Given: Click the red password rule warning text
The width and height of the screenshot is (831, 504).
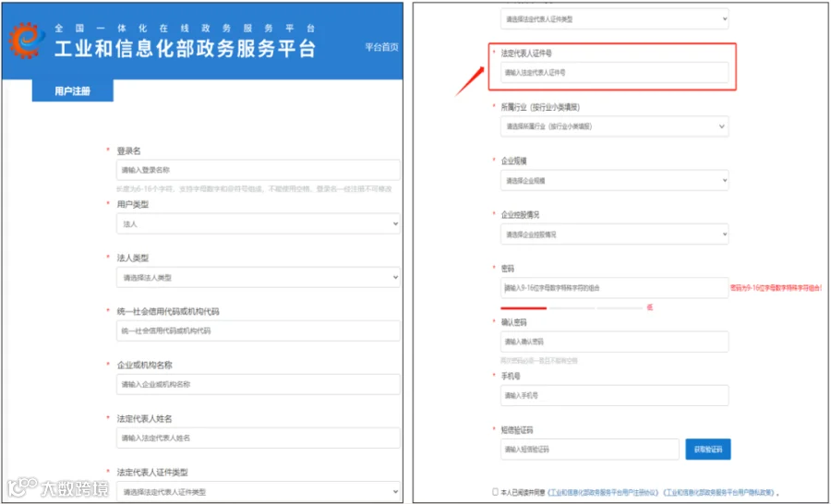Looking at the screenshot, I should pyautogui.click(x=776, y=288).
